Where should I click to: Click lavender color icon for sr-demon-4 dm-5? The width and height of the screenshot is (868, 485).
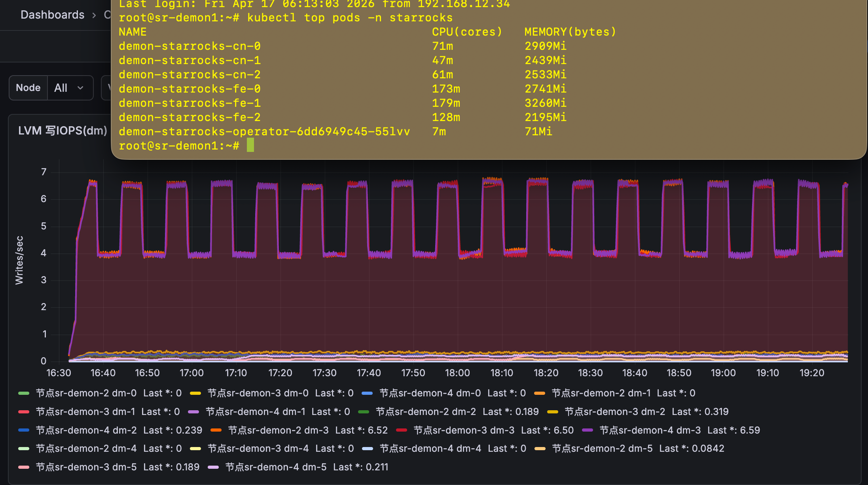[213, 467]
